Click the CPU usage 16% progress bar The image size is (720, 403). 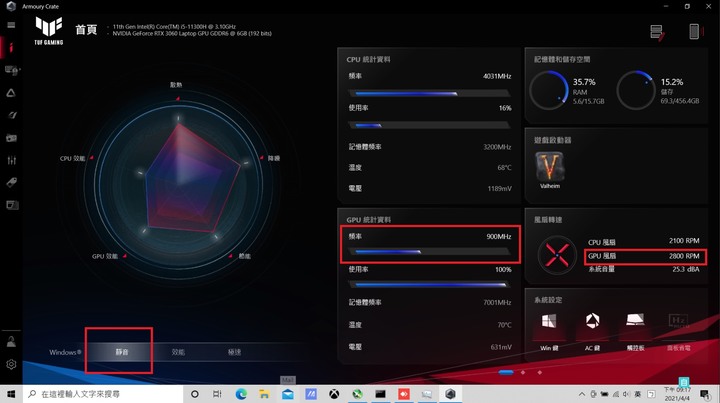(x=429, y=125)
